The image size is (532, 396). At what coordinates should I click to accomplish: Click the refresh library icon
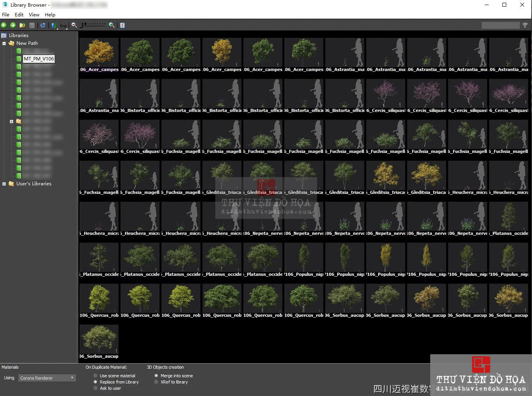[43, 25]
